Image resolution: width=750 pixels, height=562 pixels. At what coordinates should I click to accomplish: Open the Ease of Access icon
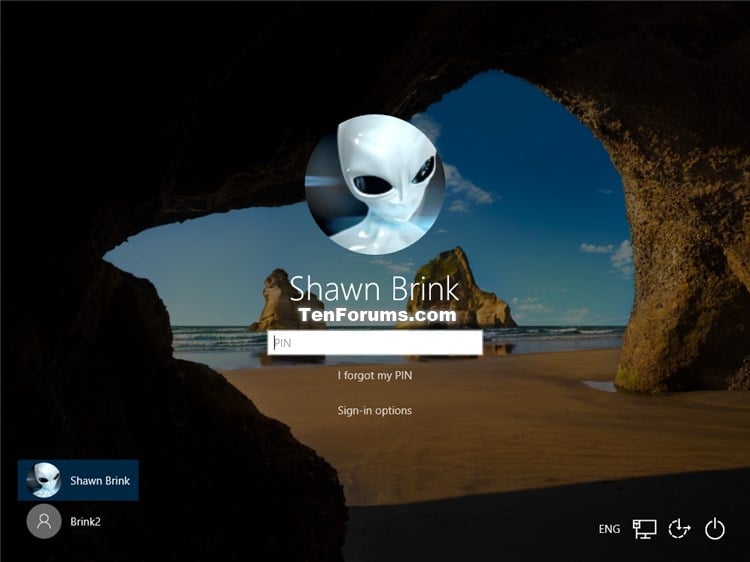point(679,529)
